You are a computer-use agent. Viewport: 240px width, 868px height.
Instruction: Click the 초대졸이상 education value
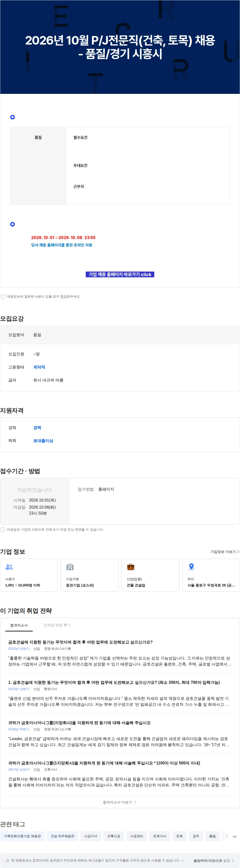click(43, 441)
